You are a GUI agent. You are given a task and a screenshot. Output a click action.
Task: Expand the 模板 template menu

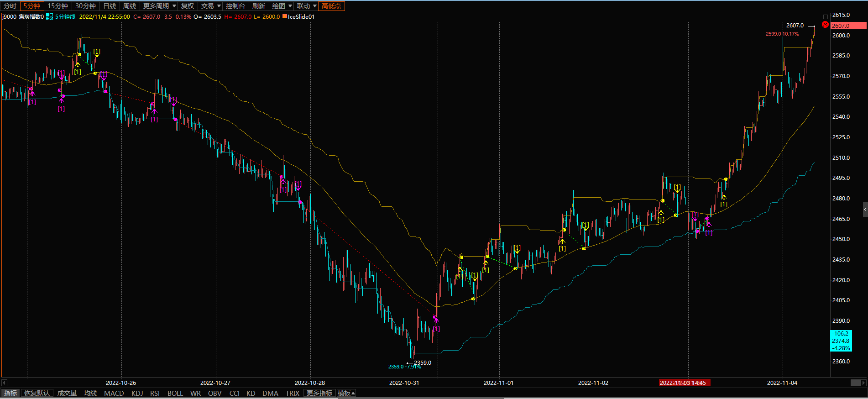click(x=346, y=393)
